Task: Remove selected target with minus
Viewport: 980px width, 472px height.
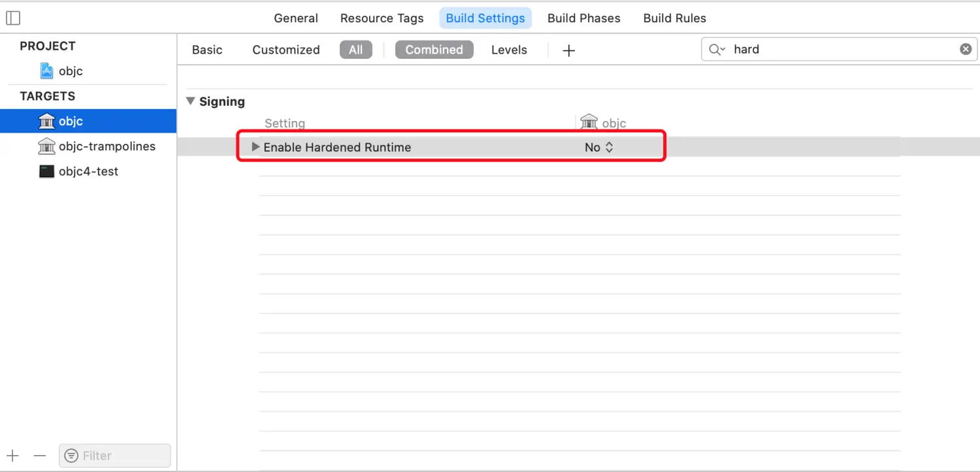Action: pyautogui.click(x=40, y=456)
